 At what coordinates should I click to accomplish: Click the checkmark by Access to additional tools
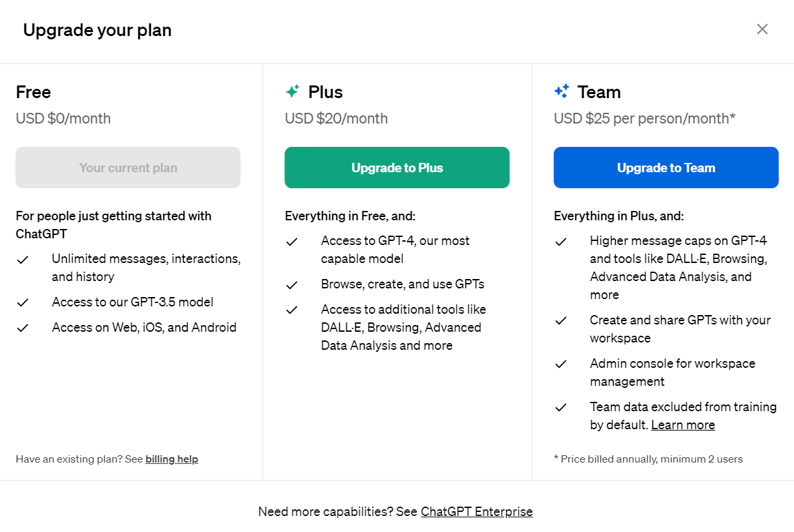pos(292,310)
